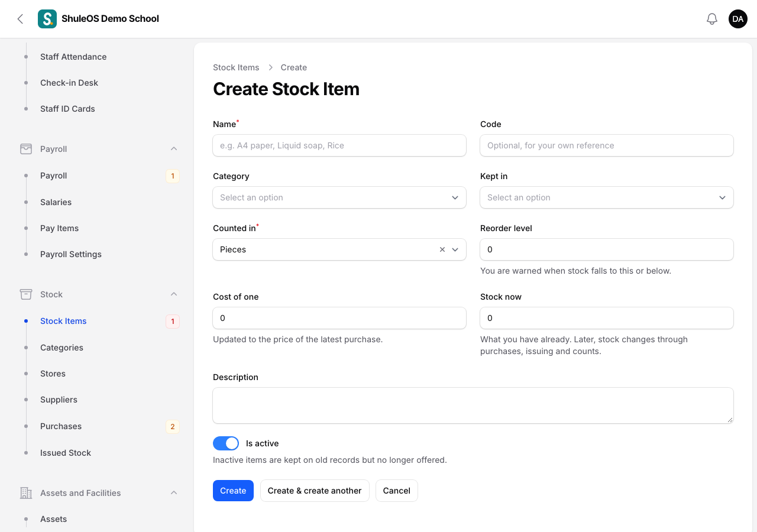The height and width of the screenshot is (532, 757).
Task: Open the DA user avatar menu
Action: coord(738,19)
